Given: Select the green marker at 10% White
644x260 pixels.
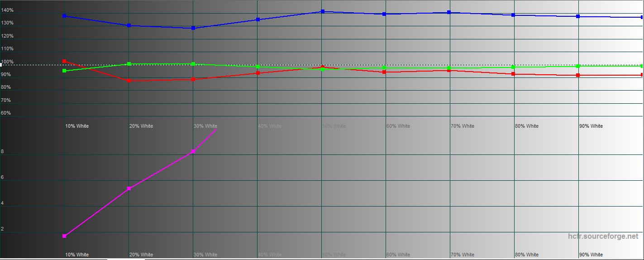Looking at the screenshot, I should (x=64, y=71).
